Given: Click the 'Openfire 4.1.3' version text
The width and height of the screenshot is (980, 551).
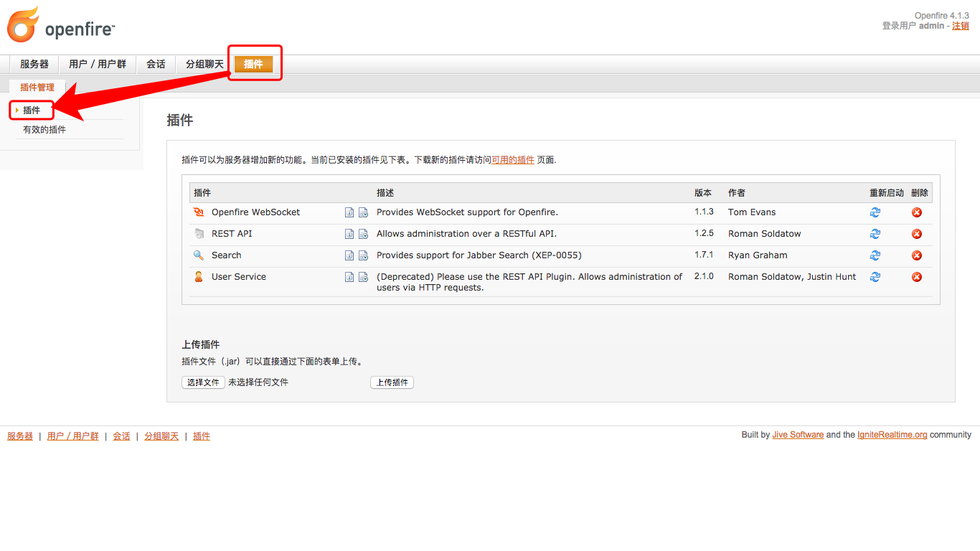Looking at the screenshot, I should coord(942,16).
